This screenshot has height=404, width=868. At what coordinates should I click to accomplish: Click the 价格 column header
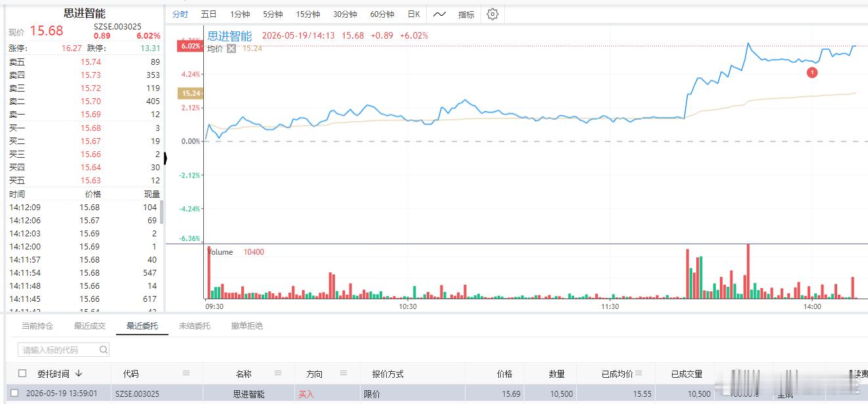pyautogui.click(x=504, y=374)
